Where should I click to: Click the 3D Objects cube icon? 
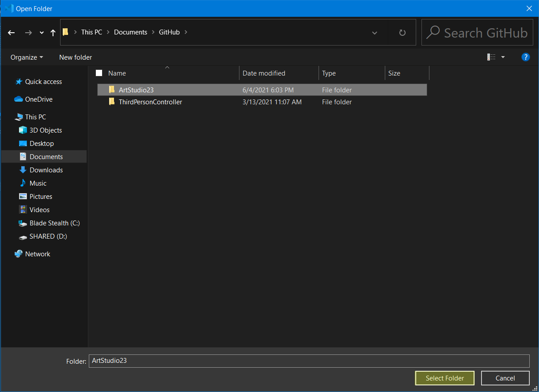23,130
